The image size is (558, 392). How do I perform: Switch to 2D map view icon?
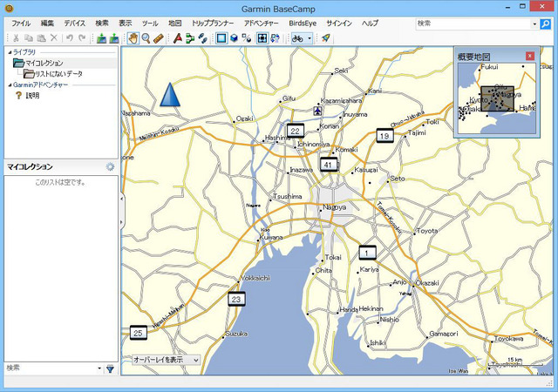pos(221,38)
